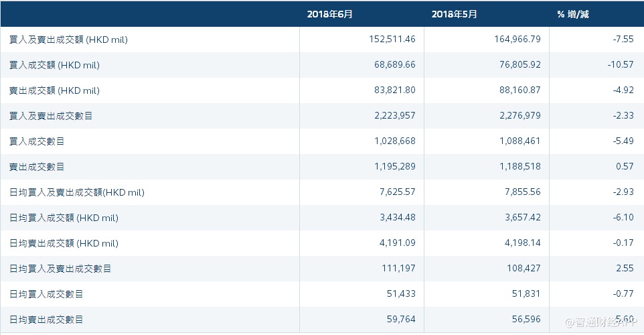The image size is (644, 335).
Task: Click the 日均賣出成交數目 row label
Action: click(46, 320)
